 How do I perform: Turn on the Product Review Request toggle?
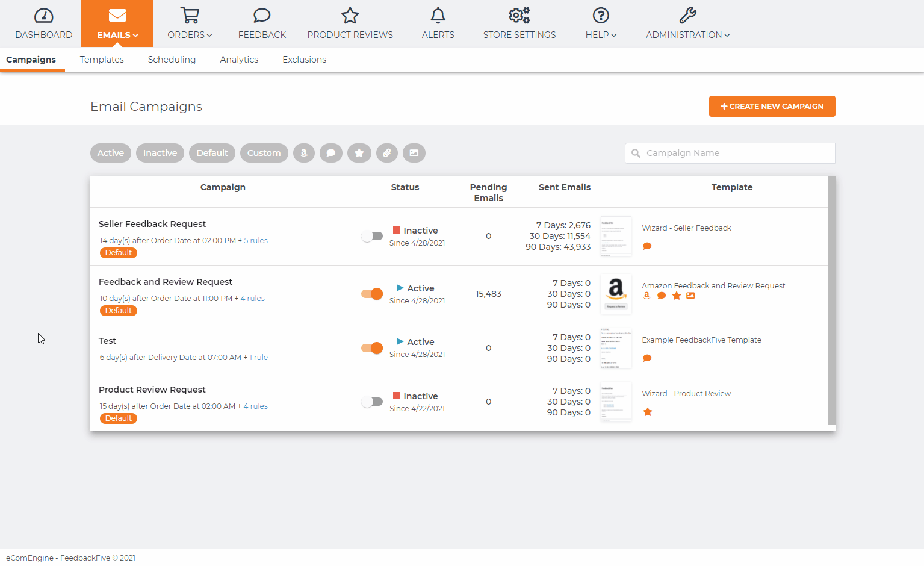click(372, 402)
